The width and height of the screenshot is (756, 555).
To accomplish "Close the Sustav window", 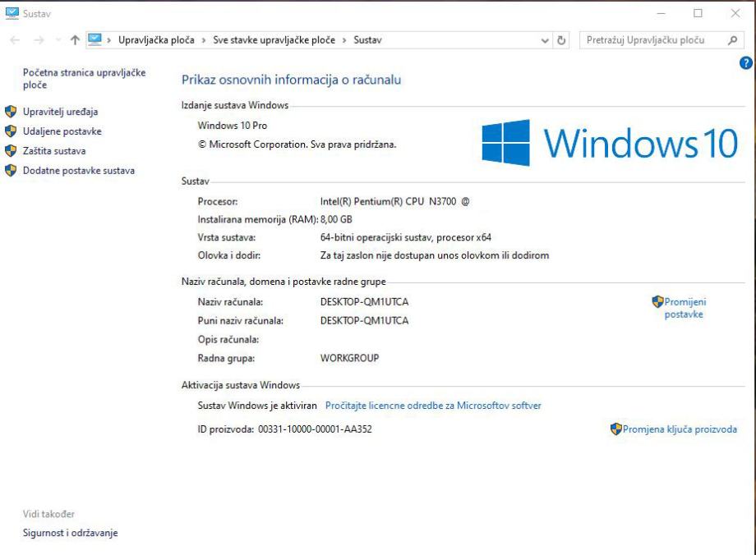I will 735,13.
